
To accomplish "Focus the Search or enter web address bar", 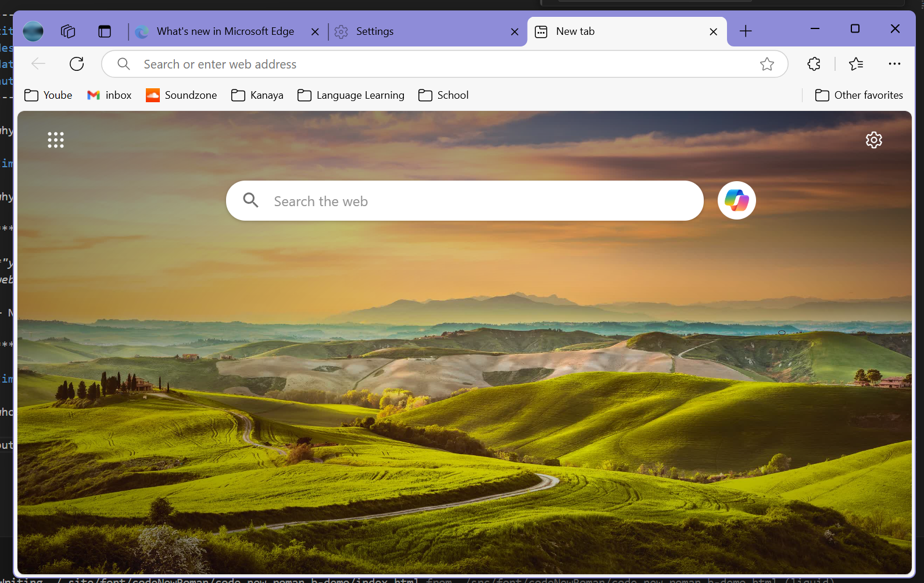I will pyautogui.click(x=445, y=64).
